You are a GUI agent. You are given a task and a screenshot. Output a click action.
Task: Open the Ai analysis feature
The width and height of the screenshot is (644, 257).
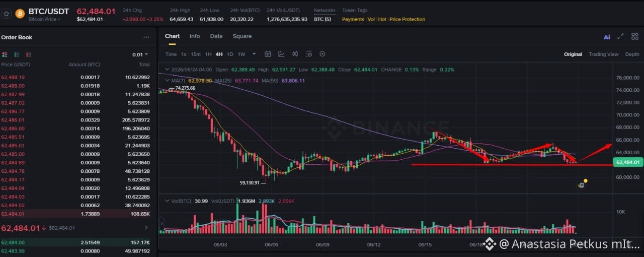607,37
